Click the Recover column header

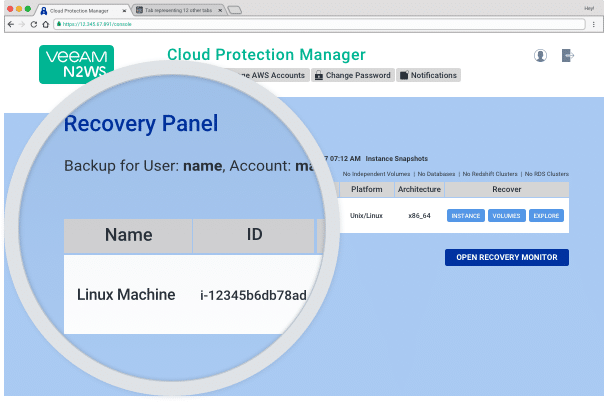coord(507,189)
